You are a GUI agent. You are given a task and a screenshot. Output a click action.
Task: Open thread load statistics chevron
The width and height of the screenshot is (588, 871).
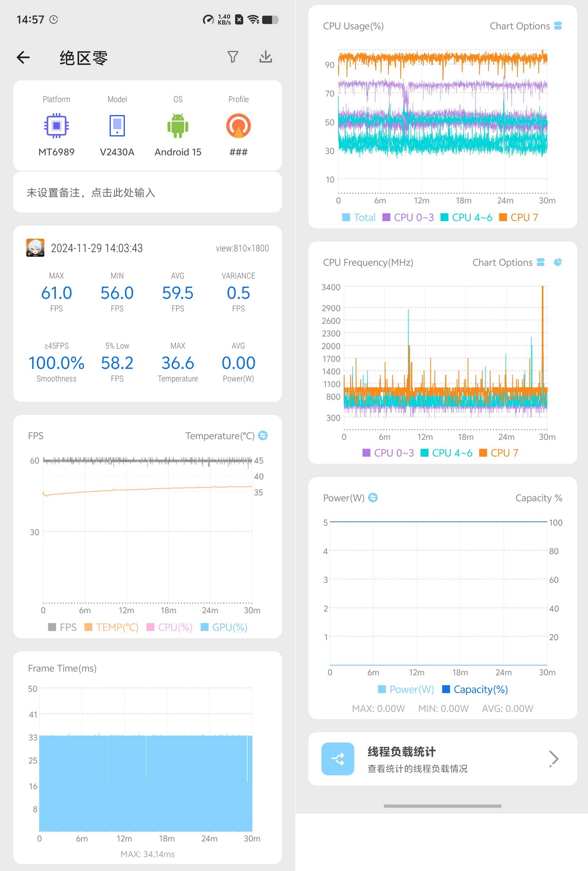[553, 759]
